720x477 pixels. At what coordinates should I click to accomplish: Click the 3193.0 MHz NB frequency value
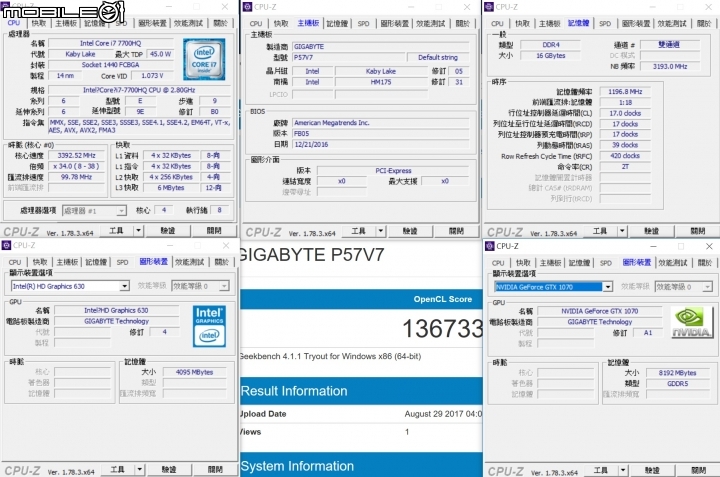tap(670, 67)
